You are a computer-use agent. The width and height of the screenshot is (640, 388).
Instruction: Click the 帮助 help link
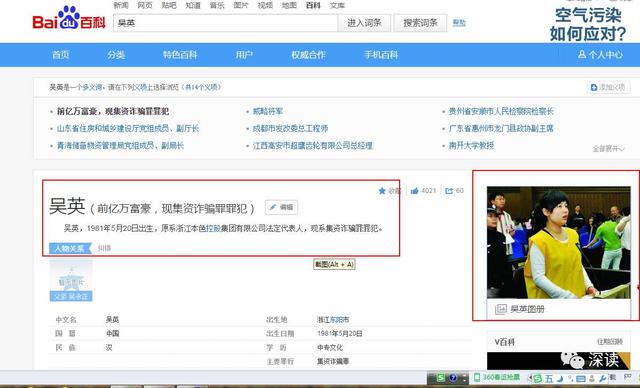[x=459, y=23]
